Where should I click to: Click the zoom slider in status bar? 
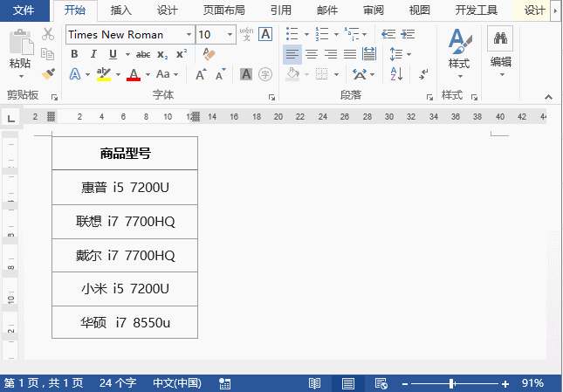(452, 383)
